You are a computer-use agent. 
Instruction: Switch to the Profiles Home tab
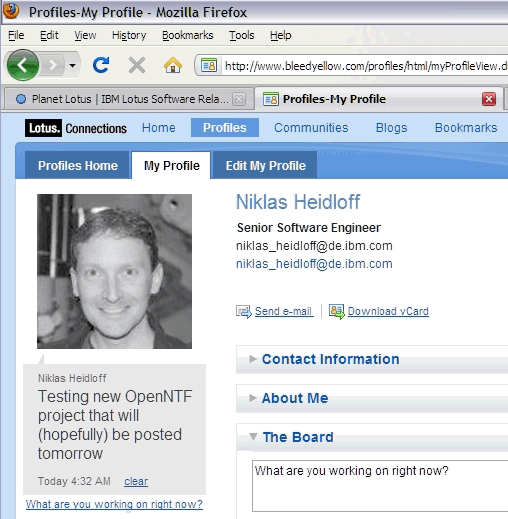[x=78, y=166]
